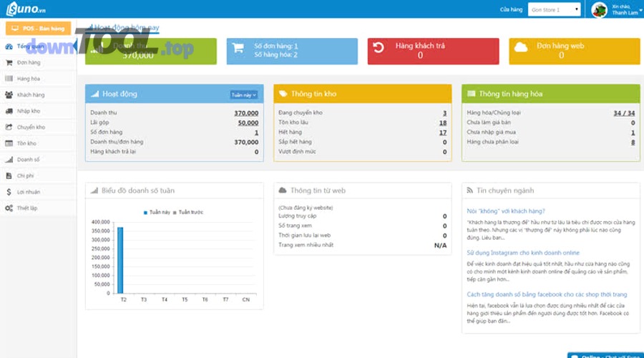Screen dimensions: 644x358
Task: Open article Nói "không" với khách hàng?
Action: (506, 211)
